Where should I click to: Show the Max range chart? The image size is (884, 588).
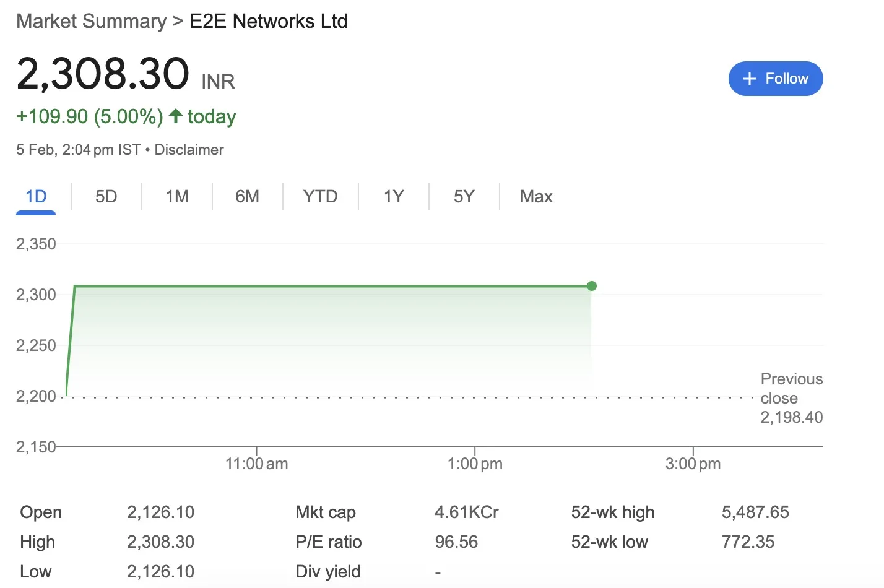pyautogui.click(x=536, y=197)
